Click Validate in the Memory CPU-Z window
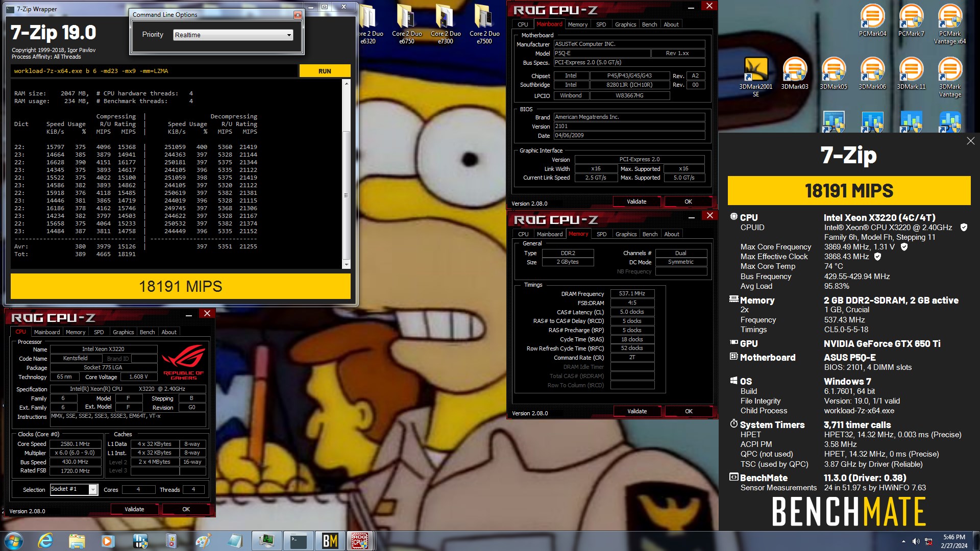Screen dimensions: 980x551 (637, 411)
